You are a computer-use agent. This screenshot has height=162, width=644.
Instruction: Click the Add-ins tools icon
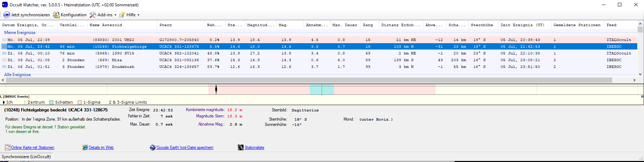[93, 15]
